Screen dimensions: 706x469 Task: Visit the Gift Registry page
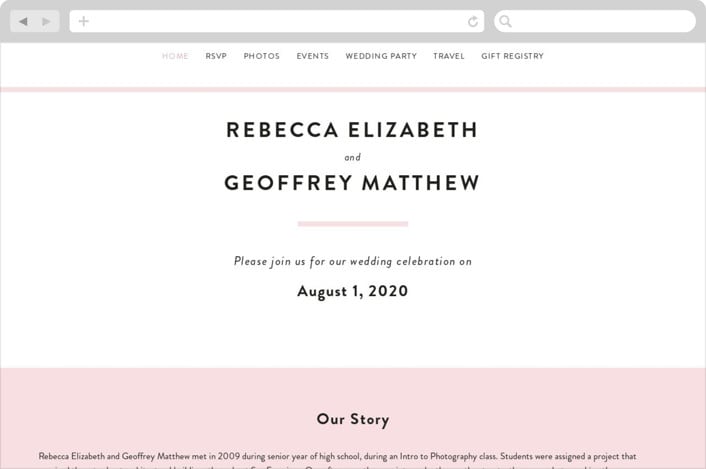(x=512, y=56)
